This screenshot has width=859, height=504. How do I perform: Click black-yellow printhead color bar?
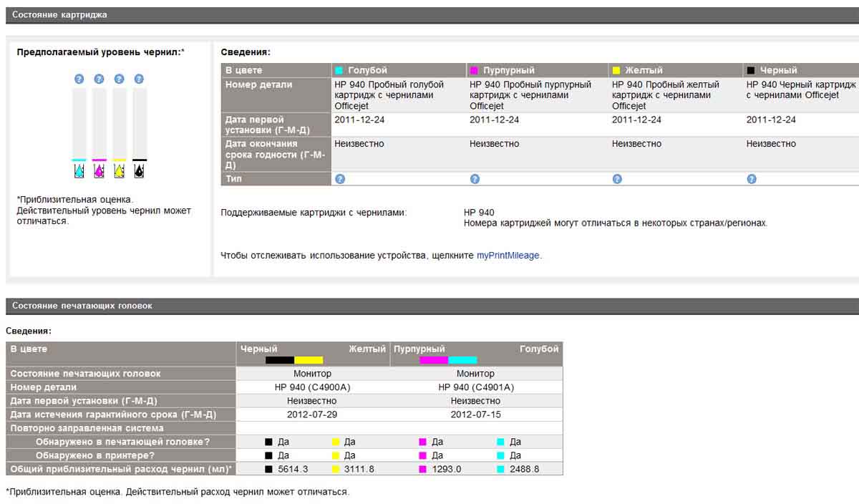point(294,360)
